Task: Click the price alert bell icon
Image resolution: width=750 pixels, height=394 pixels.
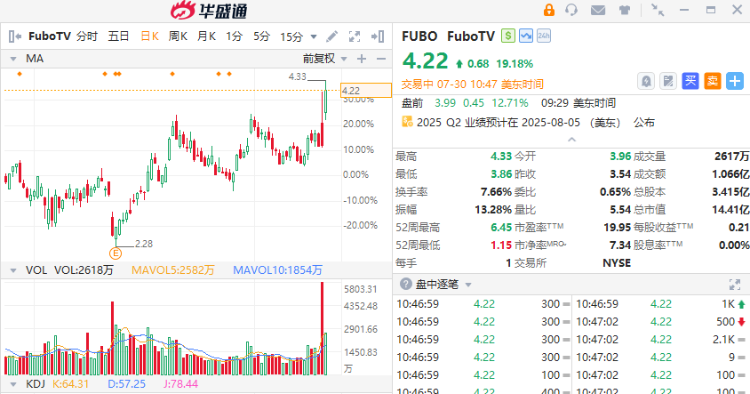Action: pyautogui.click(x=646, y=81)
